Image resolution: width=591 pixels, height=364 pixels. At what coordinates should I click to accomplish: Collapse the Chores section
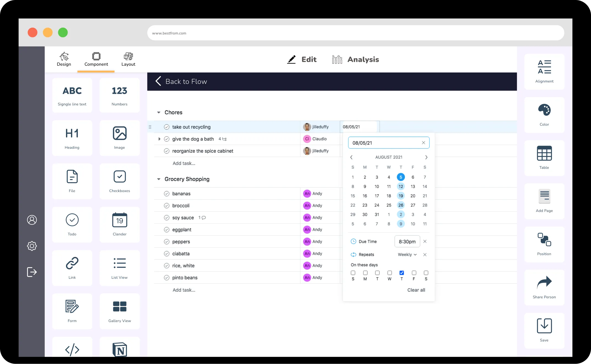[159, 112]
